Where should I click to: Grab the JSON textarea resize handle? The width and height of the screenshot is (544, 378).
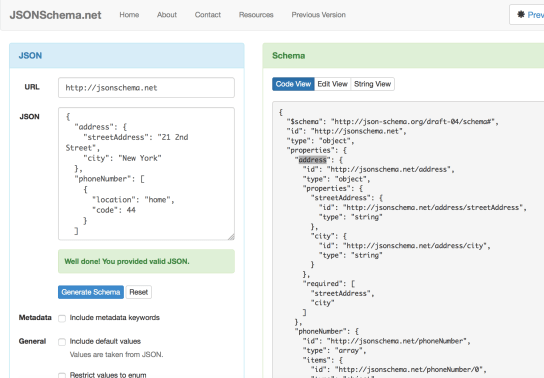click(231, 237)
